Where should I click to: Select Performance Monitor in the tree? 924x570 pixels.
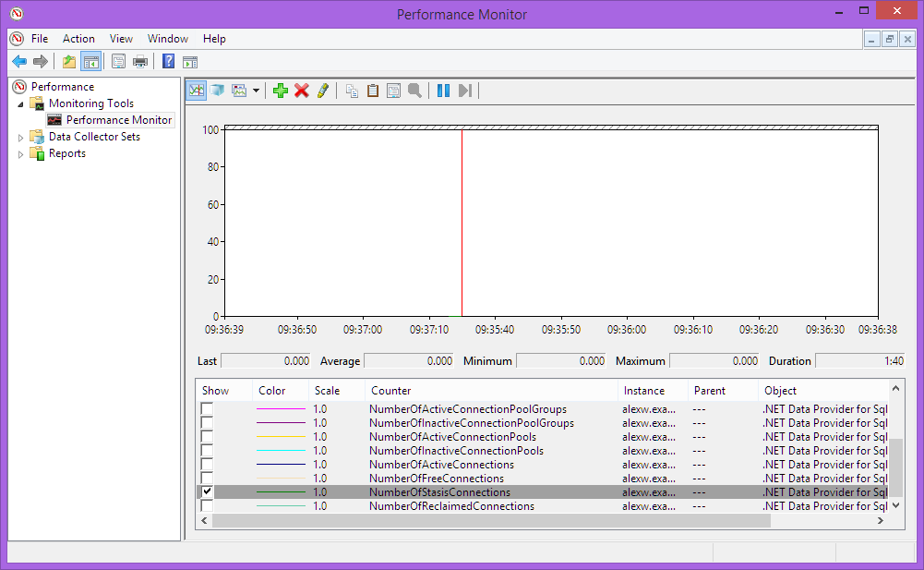tap(110, 119)
